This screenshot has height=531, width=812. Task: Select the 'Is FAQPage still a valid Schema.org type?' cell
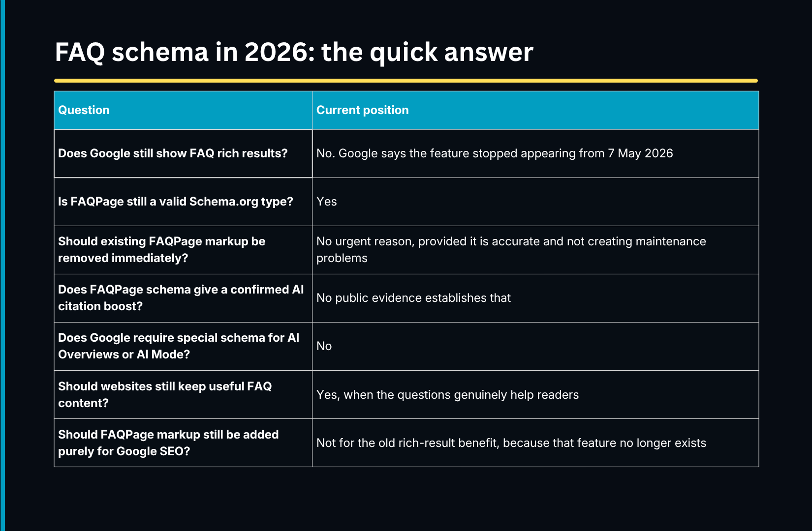click(183, 202)
